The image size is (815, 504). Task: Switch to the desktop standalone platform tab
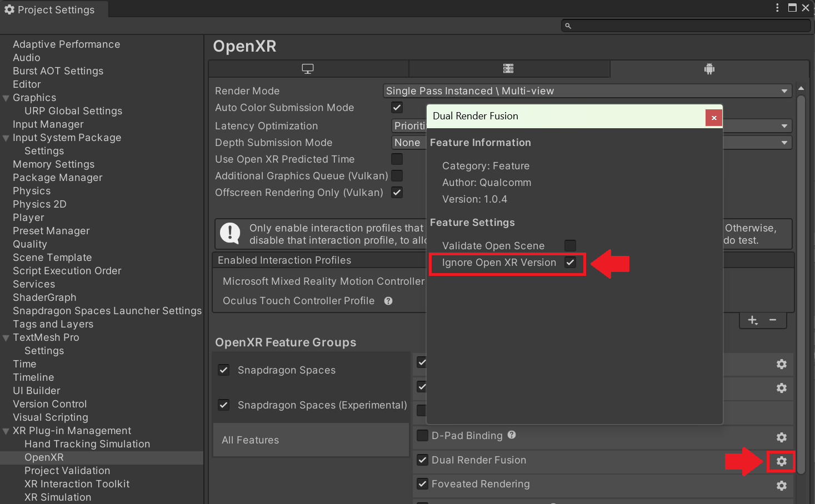[308, 69]
